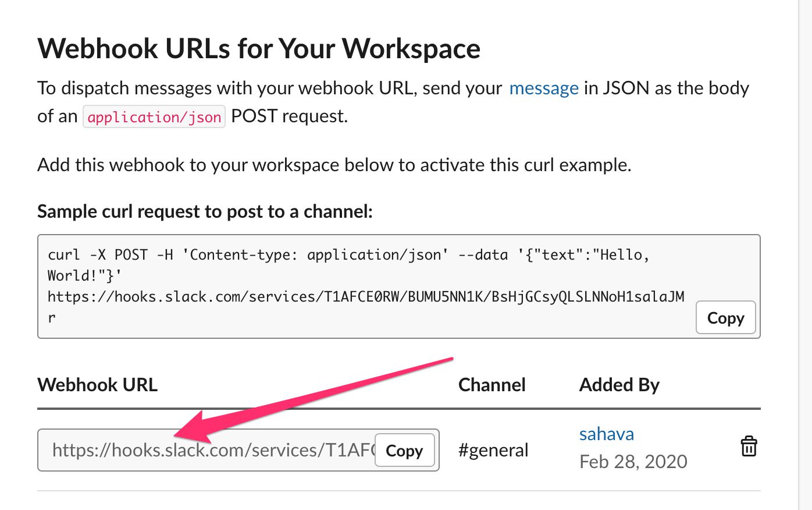The height and width of the screenshot is (510, 812).
Task: Select the 'Webhook URL' column header
Action: coord(98,385)
